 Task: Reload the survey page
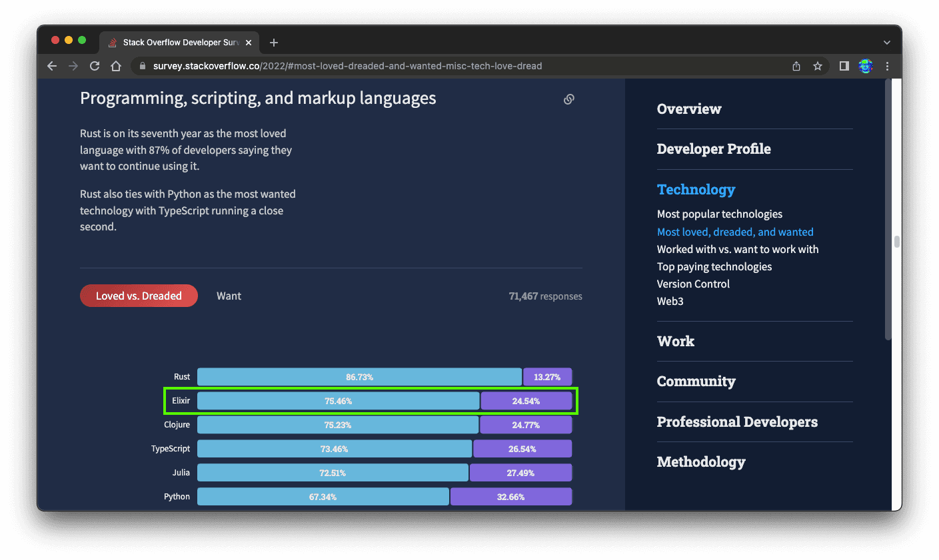(x=95, y=66)
